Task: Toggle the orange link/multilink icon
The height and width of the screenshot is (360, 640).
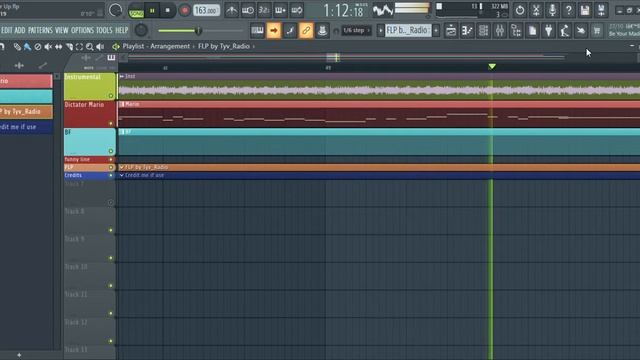Action: tap(306, 30)
